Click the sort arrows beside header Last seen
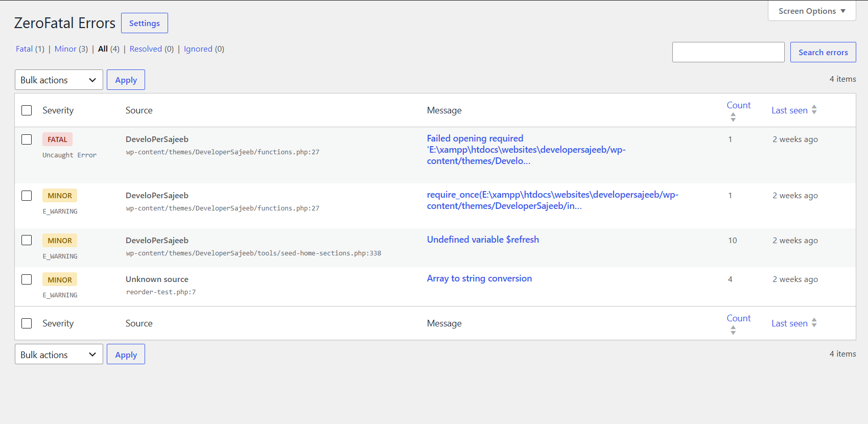The height and width of the screenshot is (424, 868). coord(814,110)
